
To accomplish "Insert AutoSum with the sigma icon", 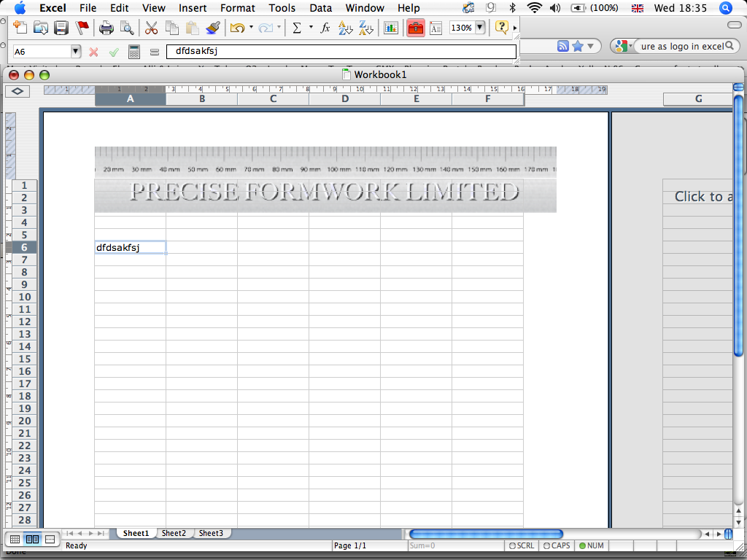I will [297, 28].
